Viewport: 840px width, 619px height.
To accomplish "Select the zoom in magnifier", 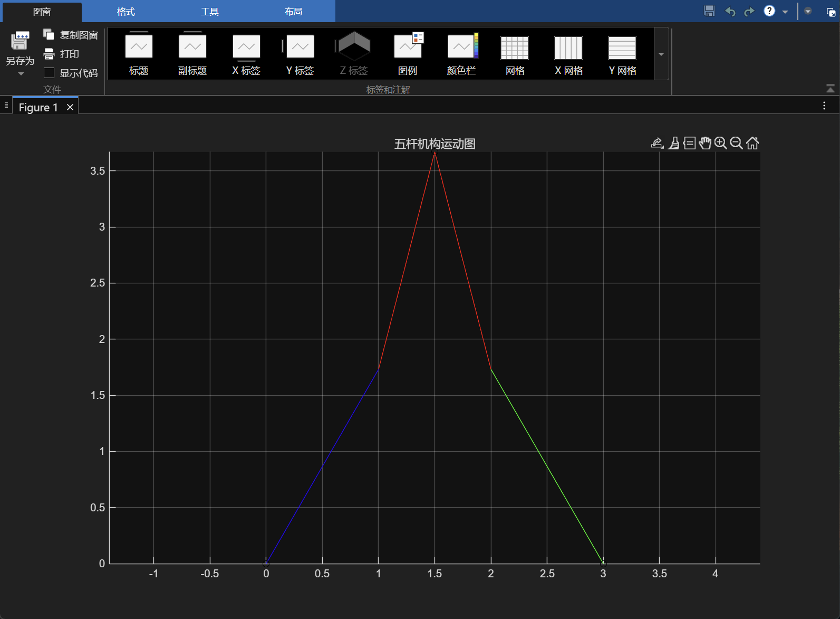I will click(x=721, y=143).
